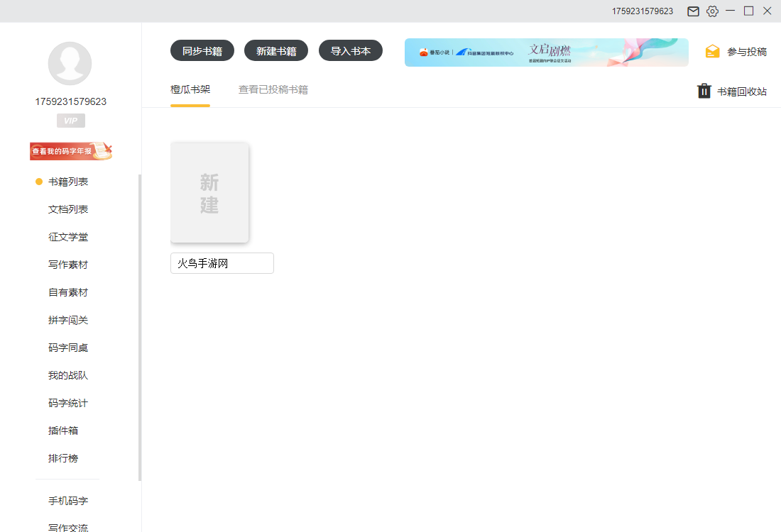Click 同步书籍 button
This screenshot has height=532, width=781.
tap(202, 51)
